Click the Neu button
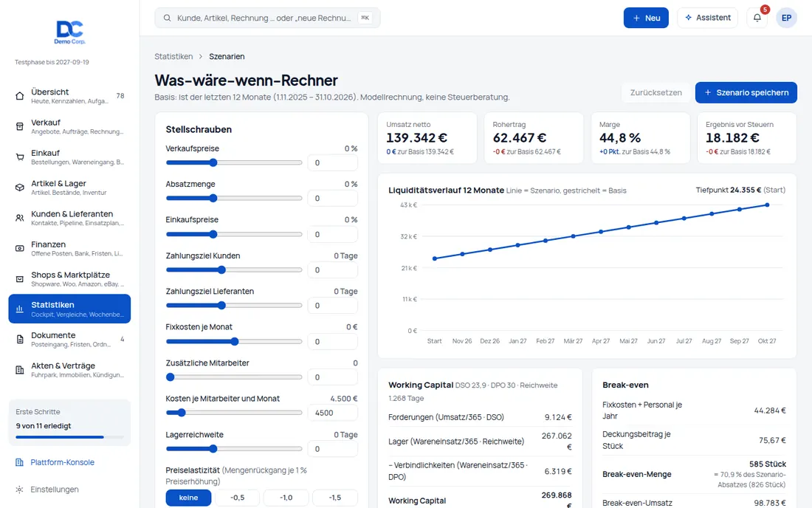The width and height of the screenshot is (812, 508). click(646, 18)
